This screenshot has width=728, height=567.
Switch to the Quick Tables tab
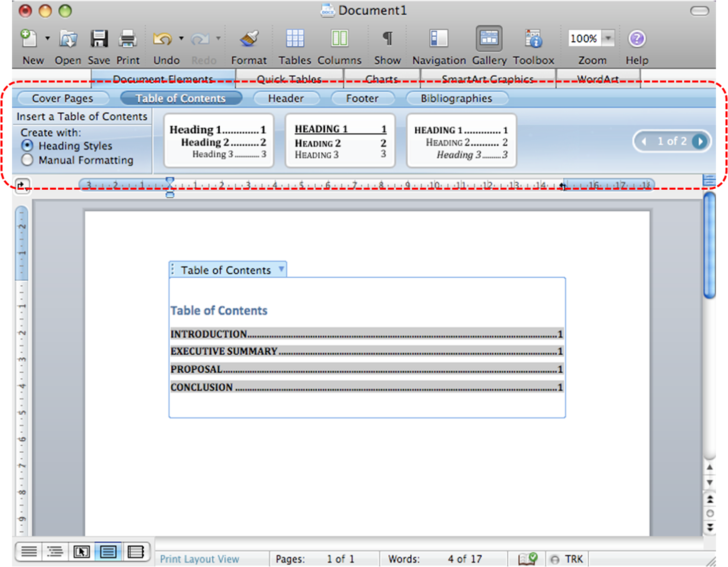click(289, 79)
